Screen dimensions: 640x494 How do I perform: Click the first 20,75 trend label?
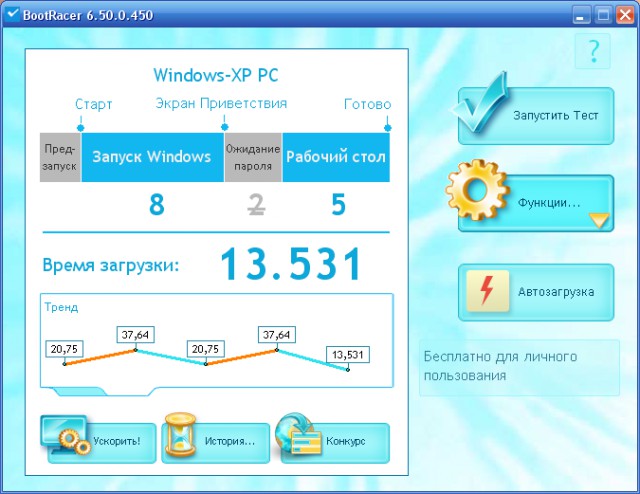(64, 349)
